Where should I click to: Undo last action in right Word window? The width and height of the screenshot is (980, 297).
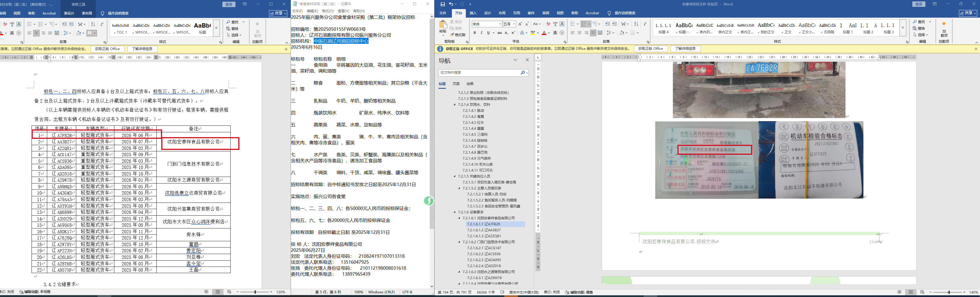[x=451, y=4]
